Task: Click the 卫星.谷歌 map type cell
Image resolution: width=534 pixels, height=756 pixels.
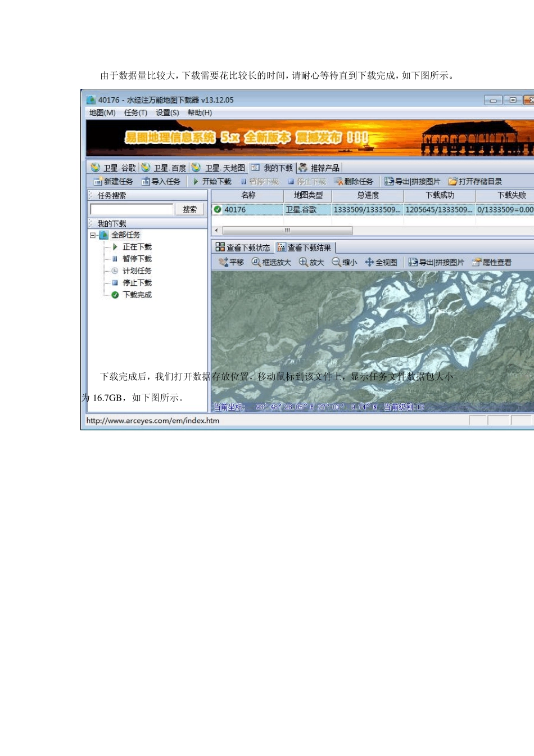Action: tap(308, 209)
